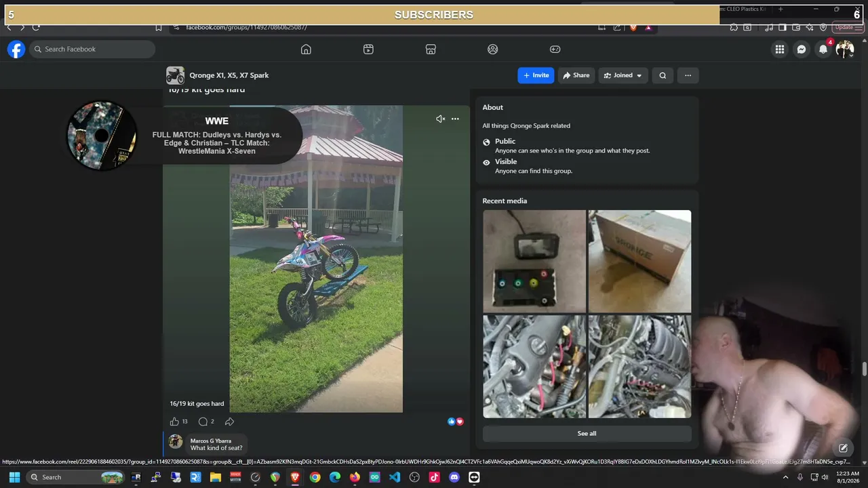Expand the Joined membership dropdown

[623, 75]
